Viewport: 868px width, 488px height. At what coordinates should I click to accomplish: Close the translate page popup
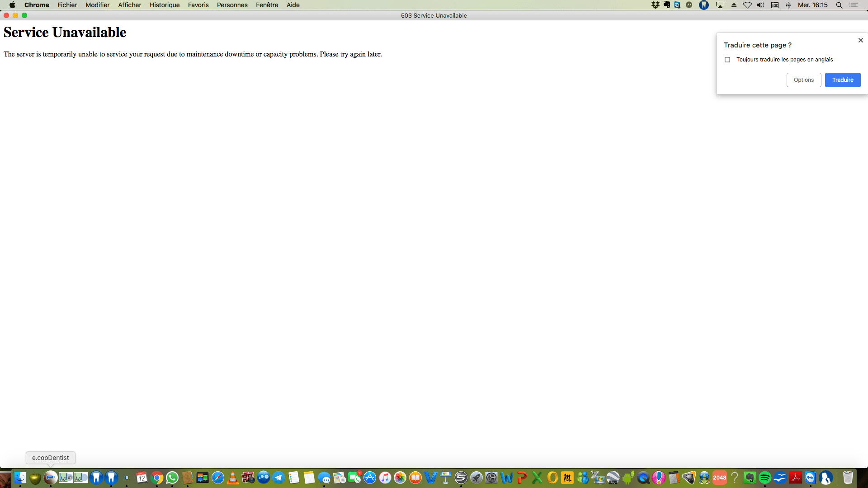point(860,40)
